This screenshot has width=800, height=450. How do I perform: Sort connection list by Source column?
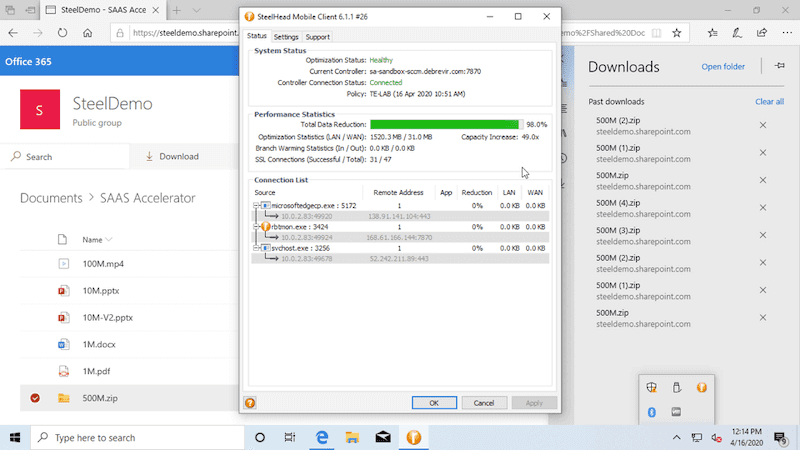click(x=265, y=192)
